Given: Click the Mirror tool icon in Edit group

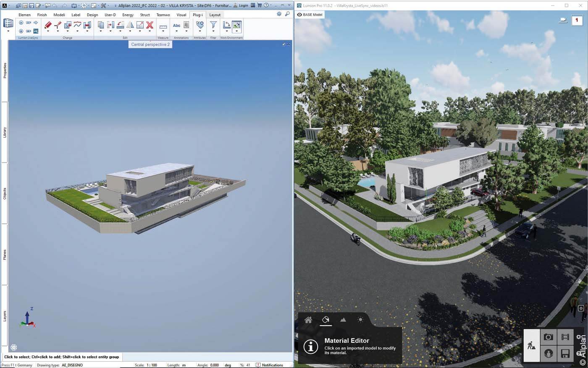Looking at the screenshot, I should [x=130, y=25].
